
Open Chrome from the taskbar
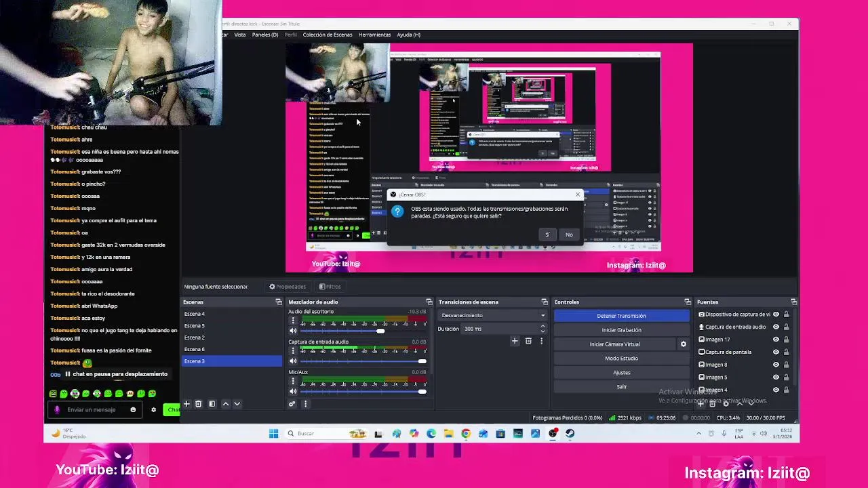pos(466,434)
